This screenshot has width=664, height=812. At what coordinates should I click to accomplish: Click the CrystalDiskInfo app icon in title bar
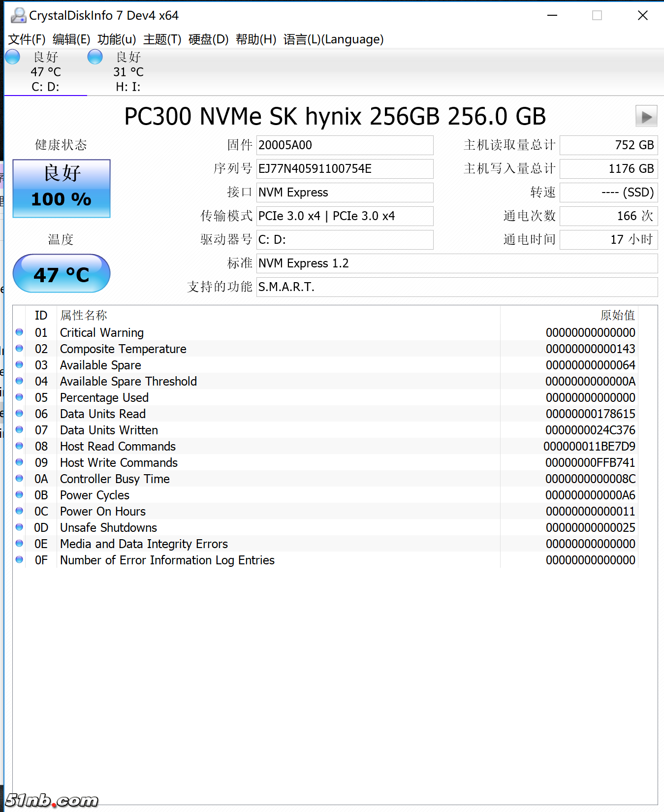tap(18, 15)
